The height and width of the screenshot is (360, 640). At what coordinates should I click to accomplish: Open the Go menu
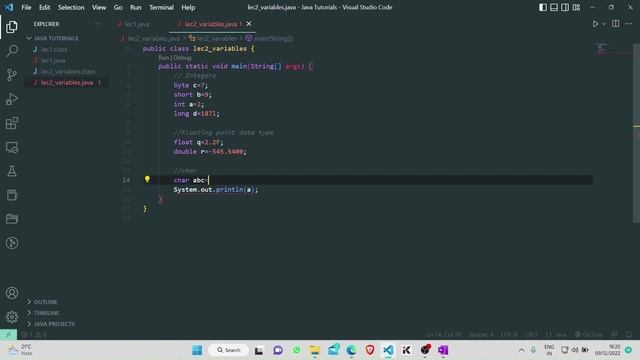(x=118, y=7)
